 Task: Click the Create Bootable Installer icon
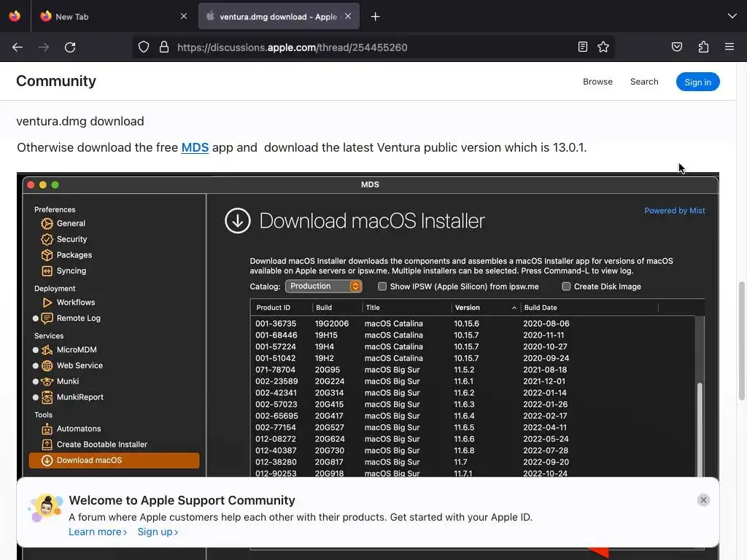(x=47, y=445)
